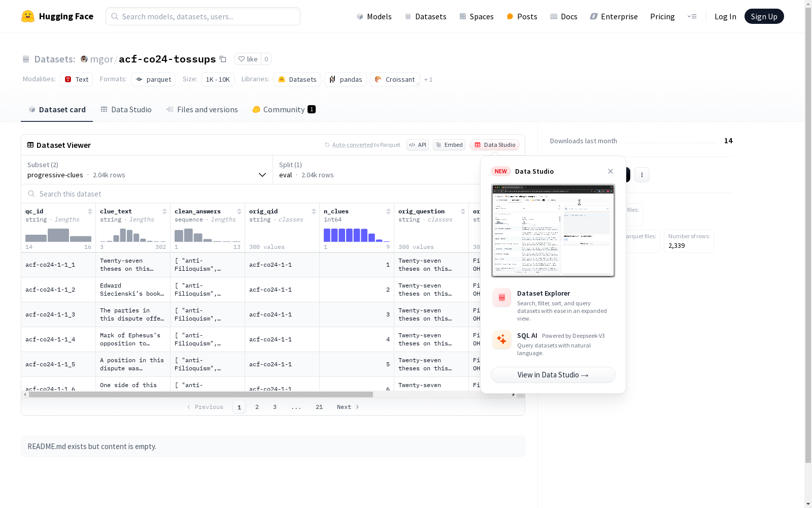The image size is (812, 508).
Task: Sort by the clean_answers column
Action: [x=239, y=211]
